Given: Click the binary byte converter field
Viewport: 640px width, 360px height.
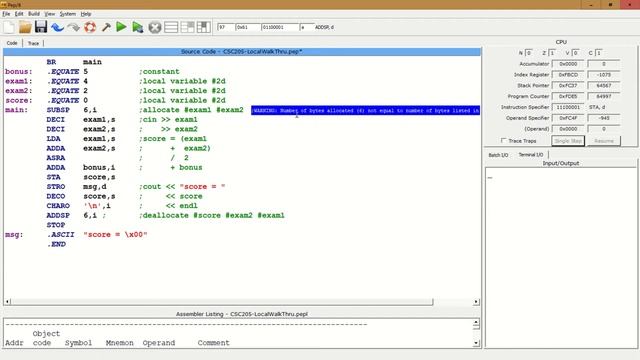Looking at the screenshot, I should [280, 27].
